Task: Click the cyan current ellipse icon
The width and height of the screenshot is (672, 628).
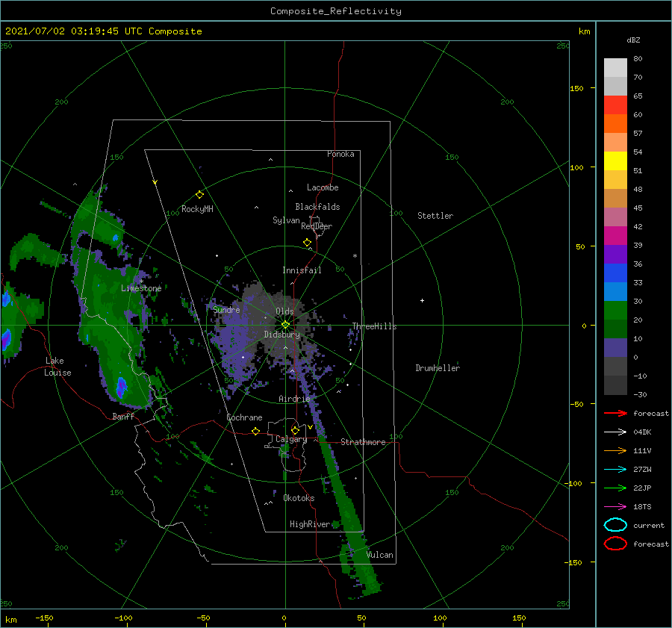Action: pyautogui.click(x=615, y=525)
